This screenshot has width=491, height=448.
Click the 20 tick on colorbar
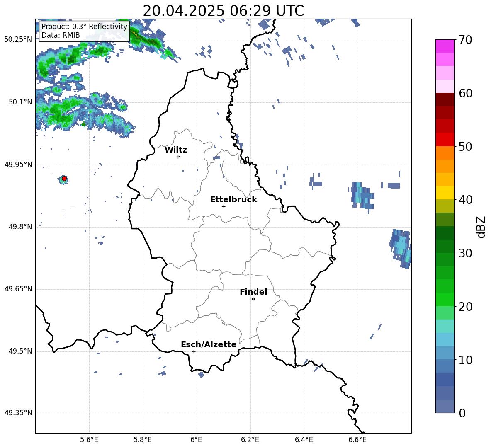pyautogui.click(x=465, y=306)
